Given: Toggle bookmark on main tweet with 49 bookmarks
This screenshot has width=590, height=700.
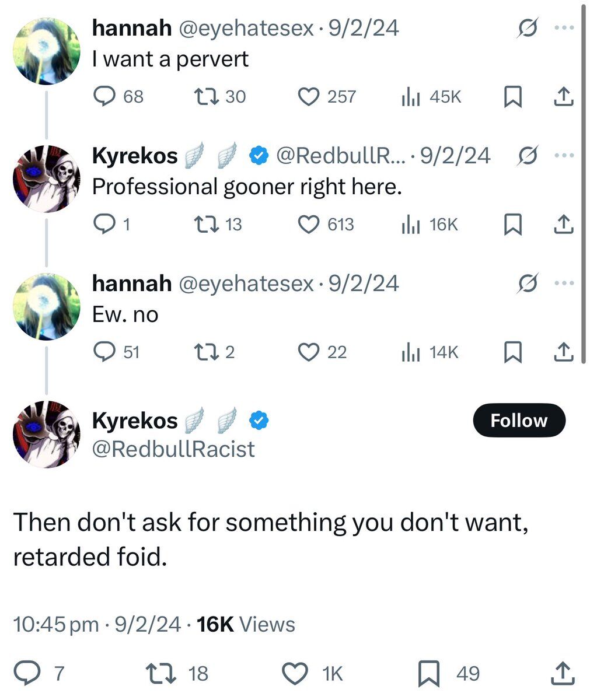Looking at the screenshot, I should pos(429,673).
